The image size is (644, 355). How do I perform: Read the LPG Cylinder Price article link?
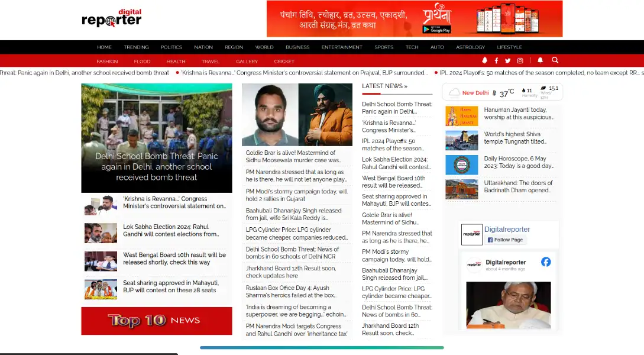point(296,233)
